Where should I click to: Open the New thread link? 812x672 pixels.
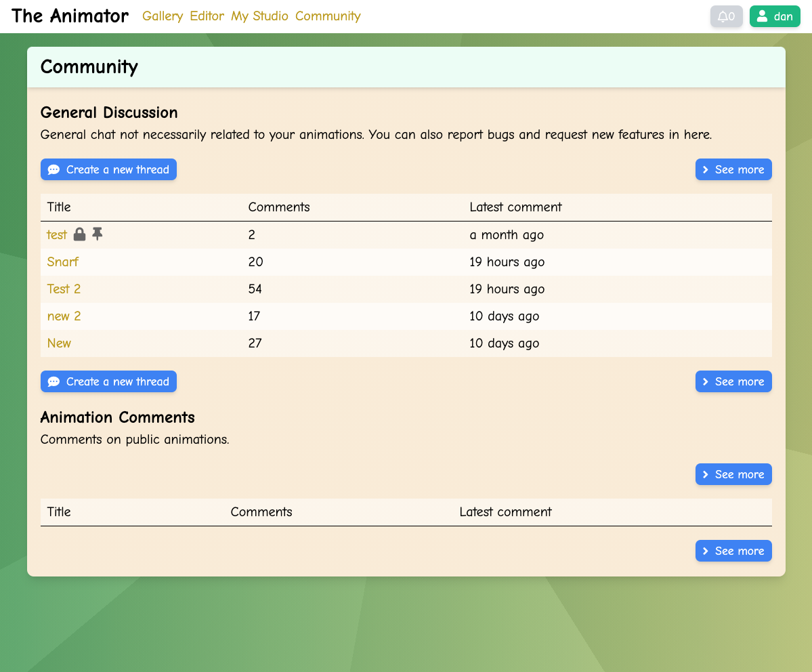59,343
